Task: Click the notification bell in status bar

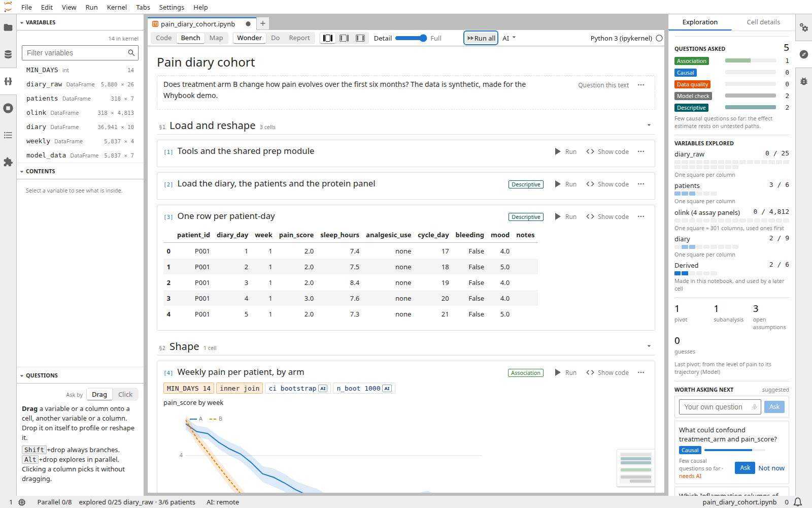Action: click(798, 502)
